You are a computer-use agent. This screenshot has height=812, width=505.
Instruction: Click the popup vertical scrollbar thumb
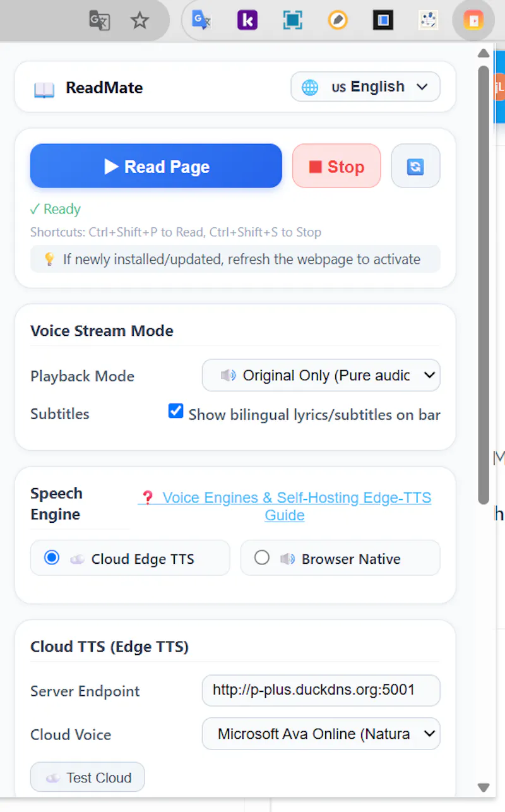pyautogui.click(x=484, y=284)
